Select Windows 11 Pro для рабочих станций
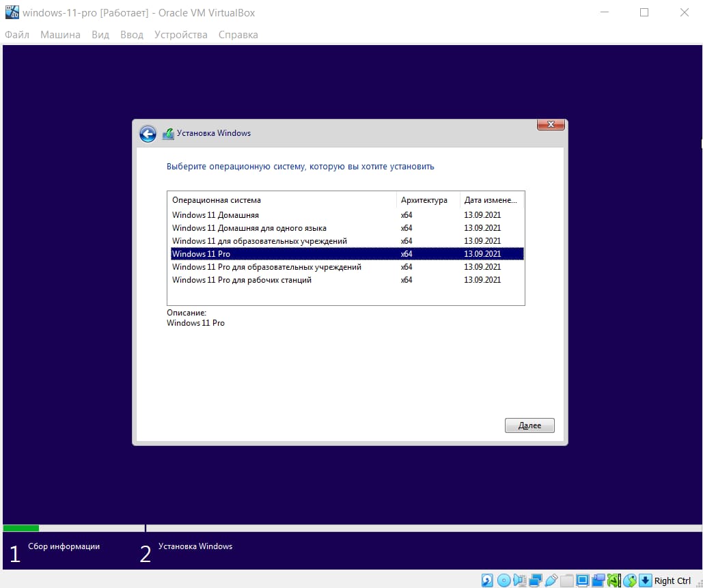The image size is (703, 588). pyautogui.click(x=347, y=280)
